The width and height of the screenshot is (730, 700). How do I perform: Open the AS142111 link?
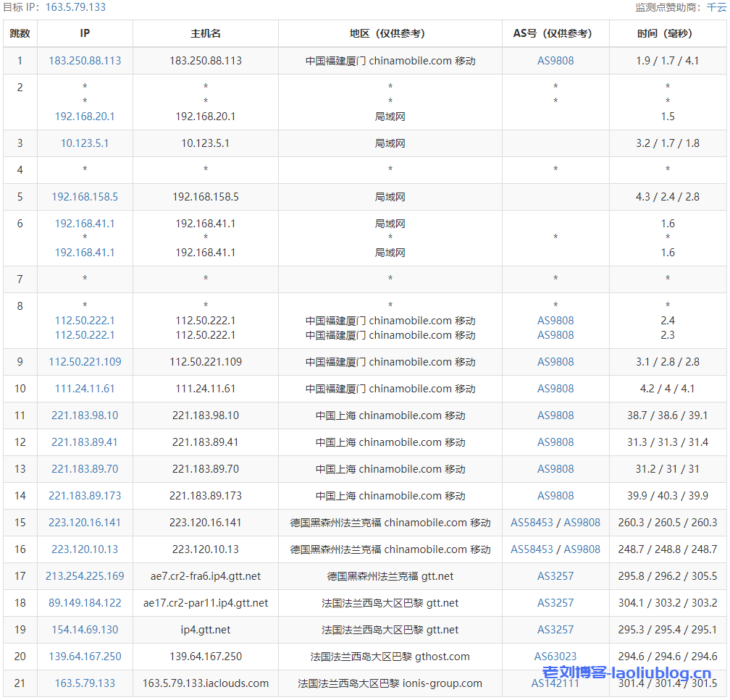[555, 683]
